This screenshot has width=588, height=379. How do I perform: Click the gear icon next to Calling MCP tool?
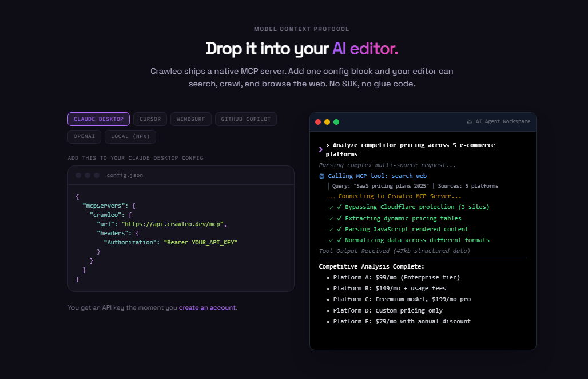[x=322, y=176]
